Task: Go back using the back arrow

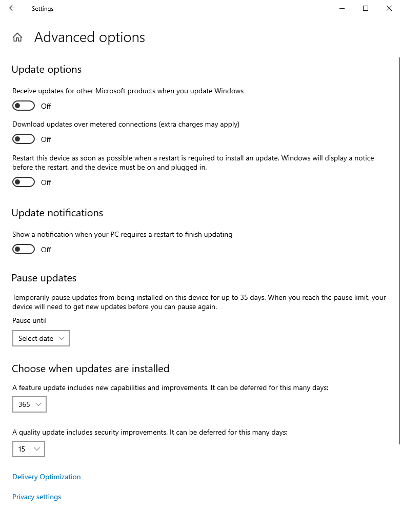Action: [12, 8]
